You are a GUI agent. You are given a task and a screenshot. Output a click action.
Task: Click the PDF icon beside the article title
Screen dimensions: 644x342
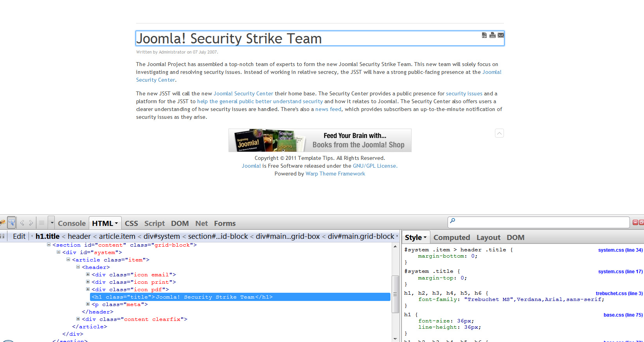click(484, 35)
